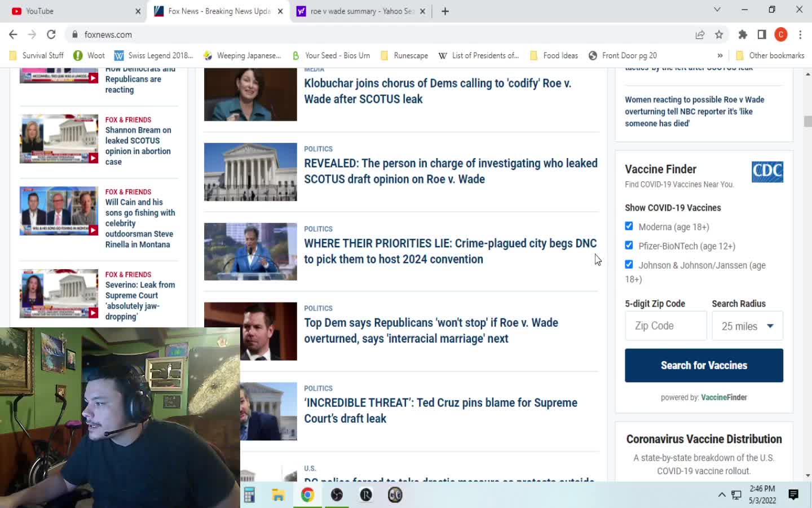Open the Windows notification center

click(793, 495)
